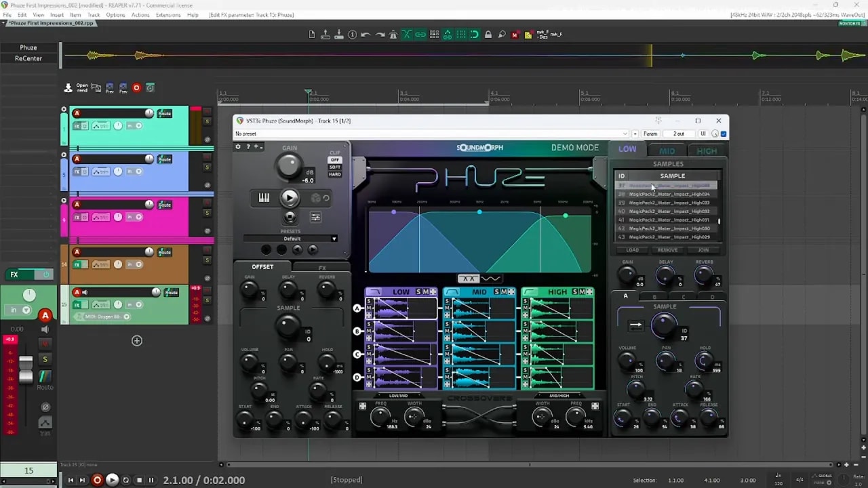Click Reaper transport record button

(97, 480)
